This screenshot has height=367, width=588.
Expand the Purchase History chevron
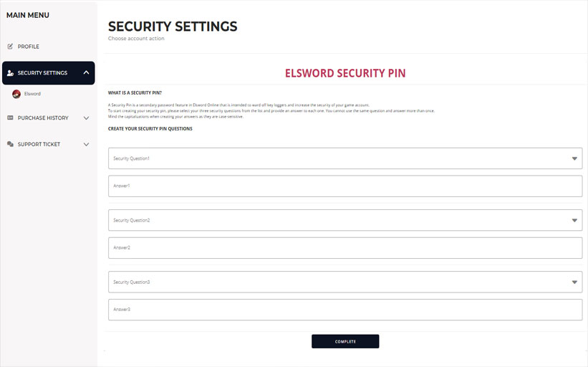pos(86,118)
